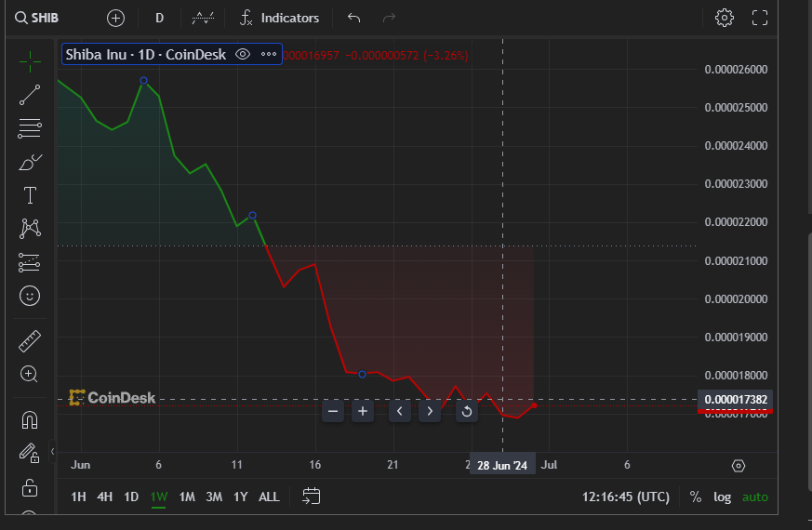The image size is (812, 530).
Task: Select the 1M time range
Action: [x=187, y=497]
